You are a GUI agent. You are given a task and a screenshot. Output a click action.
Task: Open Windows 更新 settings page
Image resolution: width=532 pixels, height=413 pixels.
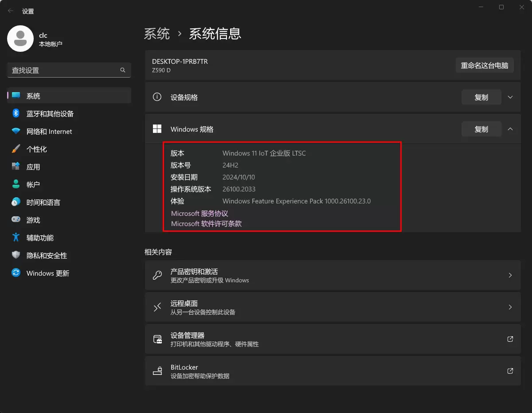69,273
